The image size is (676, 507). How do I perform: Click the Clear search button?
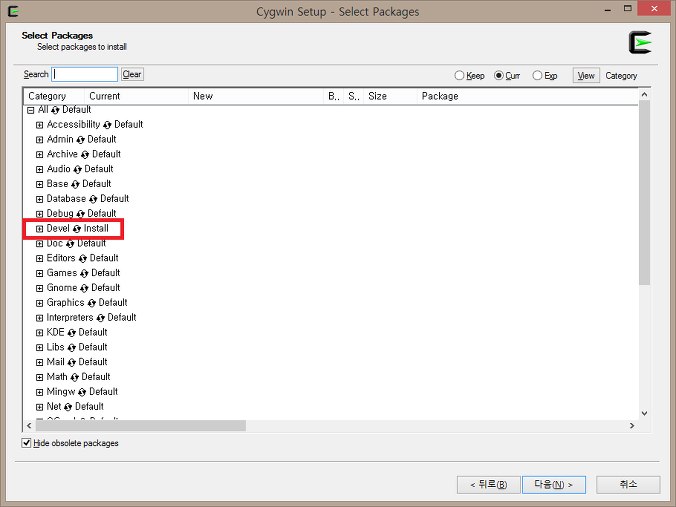coord(132,74)
